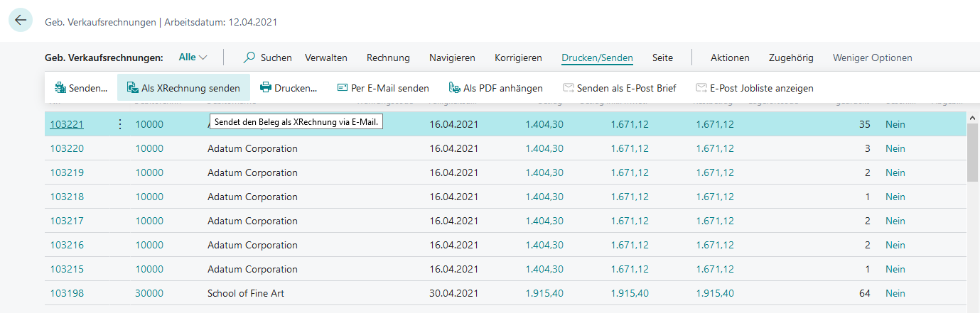Click Weniger Optionen

pyautogui.click(x=873, y=57)
